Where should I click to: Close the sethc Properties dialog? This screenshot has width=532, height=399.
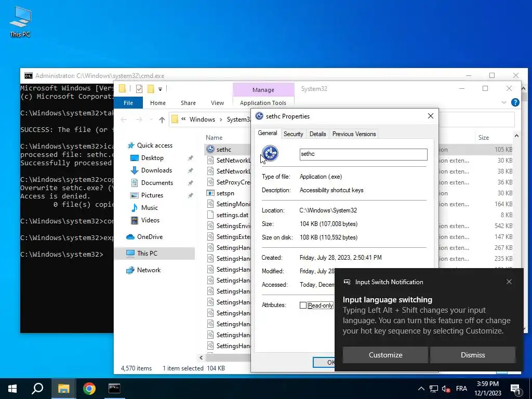point(431,116)
